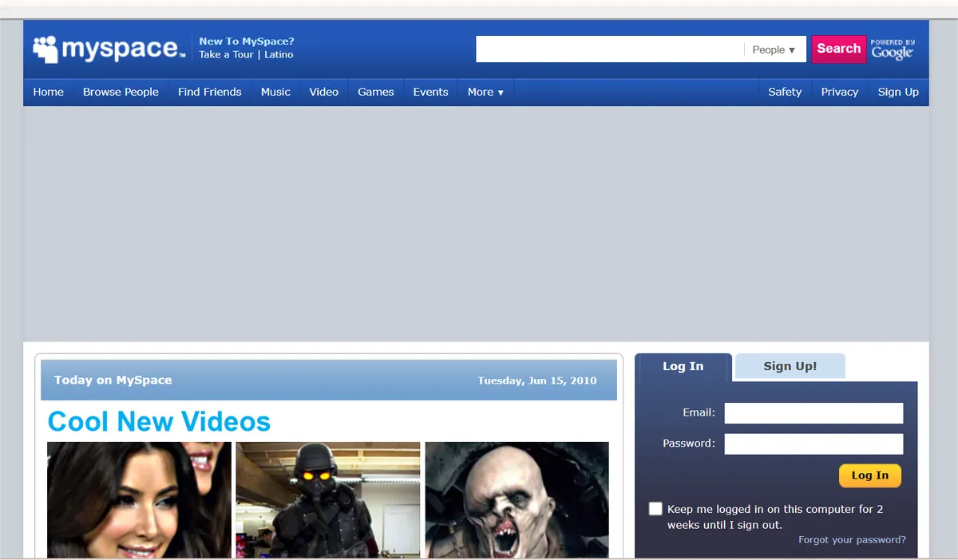
Task: Select the Log In tab
Action: [683, 366]
